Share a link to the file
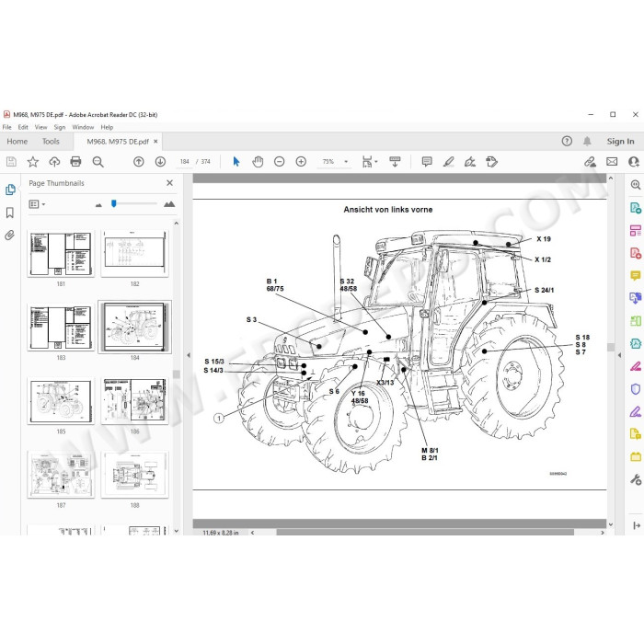The image size is (644, 644). coord(591,162)
